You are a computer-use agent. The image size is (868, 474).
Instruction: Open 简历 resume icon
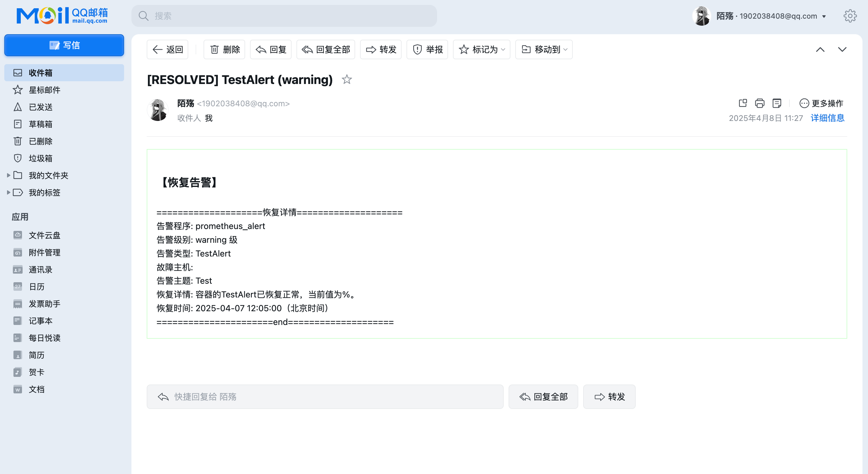[x=17, y=355]
